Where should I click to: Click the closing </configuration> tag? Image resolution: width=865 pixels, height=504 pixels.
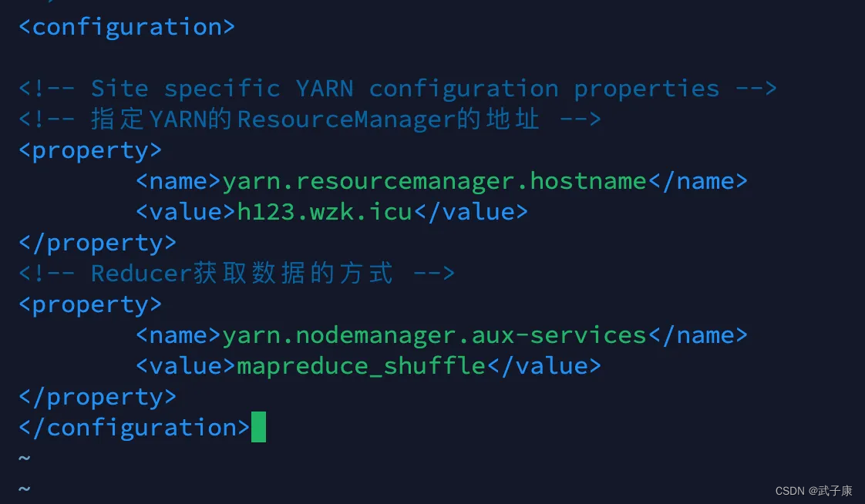(133, 428)
